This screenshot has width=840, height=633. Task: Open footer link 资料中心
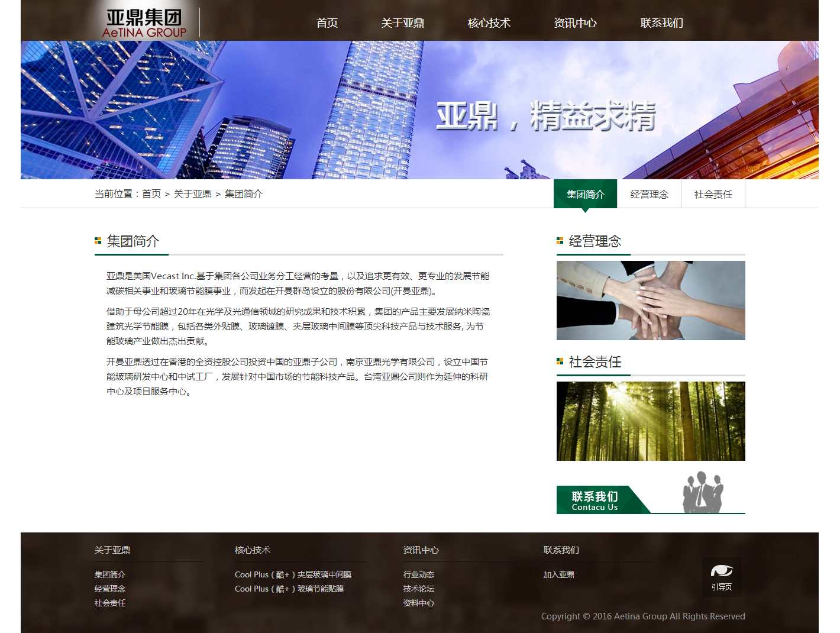419,603
